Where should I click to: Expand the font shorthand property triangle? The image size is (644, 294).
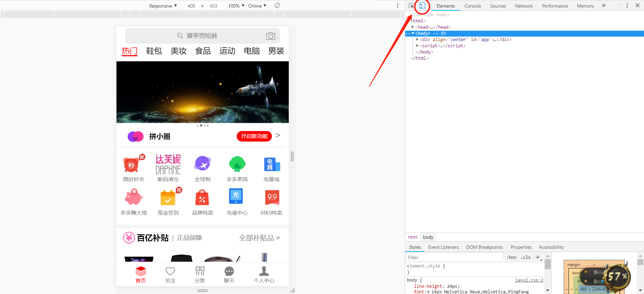pyautogui.click(x=429, y=292)
